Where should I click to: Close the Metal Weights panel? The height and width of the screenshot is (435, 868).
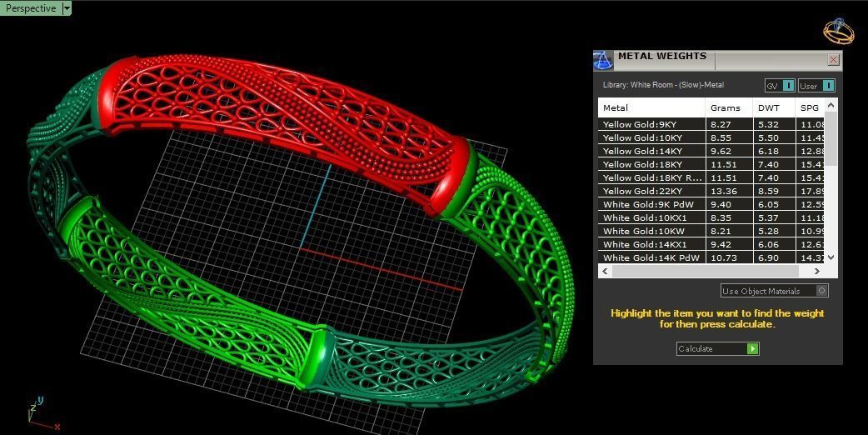pos(833,60)
